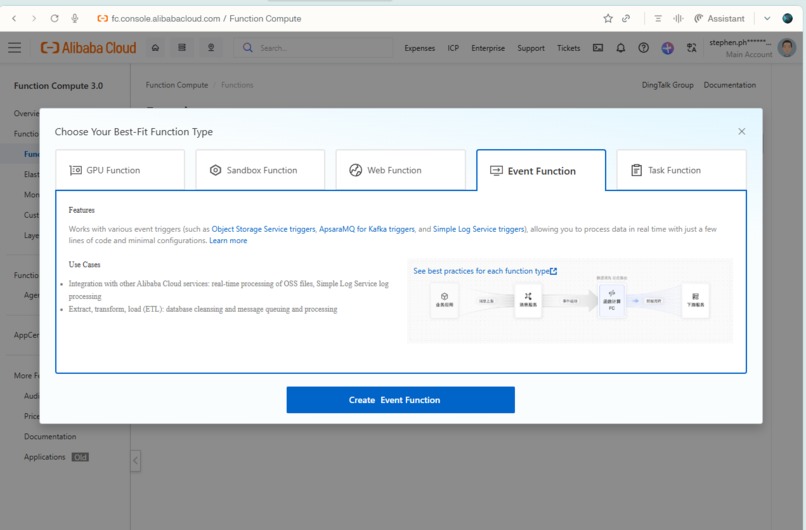Open ApsaraMQ for Kafka triggers link
Screen dimensions: 806x530
367,229
